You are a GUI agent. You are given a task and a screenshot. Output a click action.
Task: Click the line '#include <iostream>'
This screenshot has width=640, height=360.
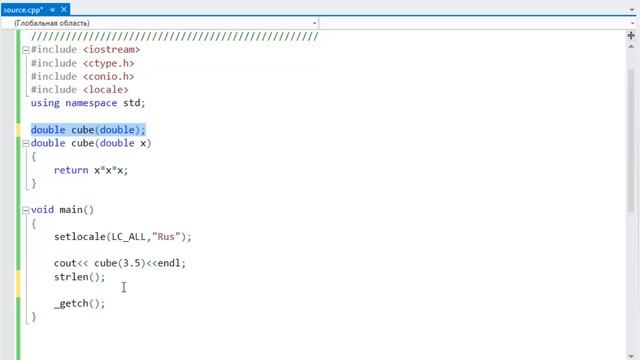point(85,50)
